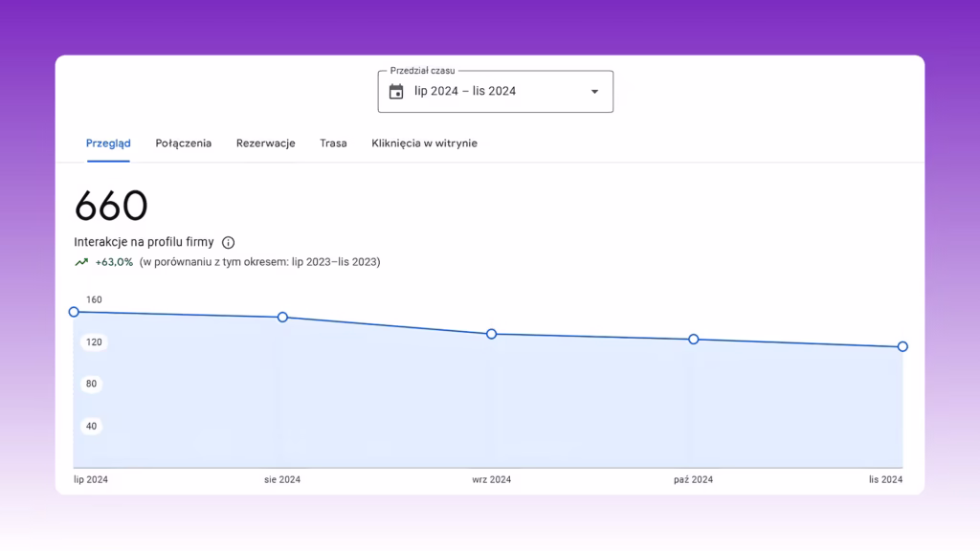
Task: Click the wrz 2024 x-axis label
Action: (491, 480)
